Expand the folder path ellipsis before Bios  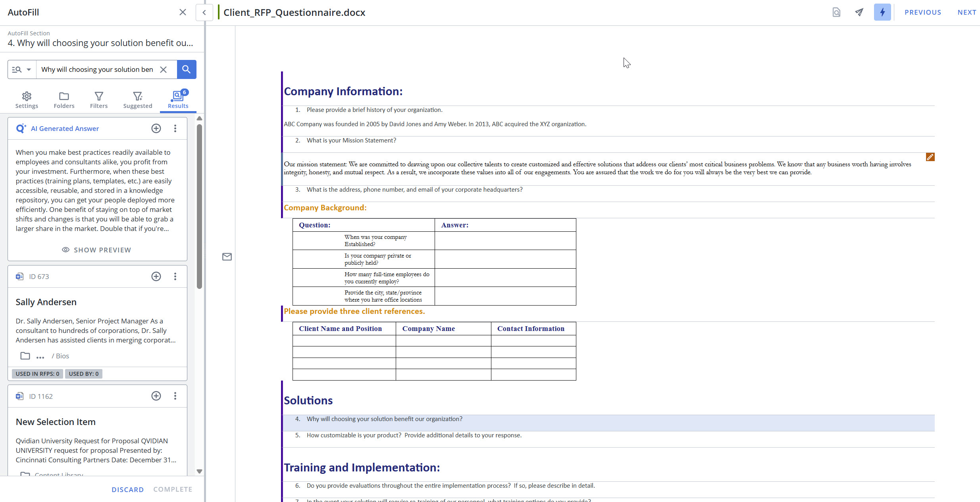tap(40, 357)
